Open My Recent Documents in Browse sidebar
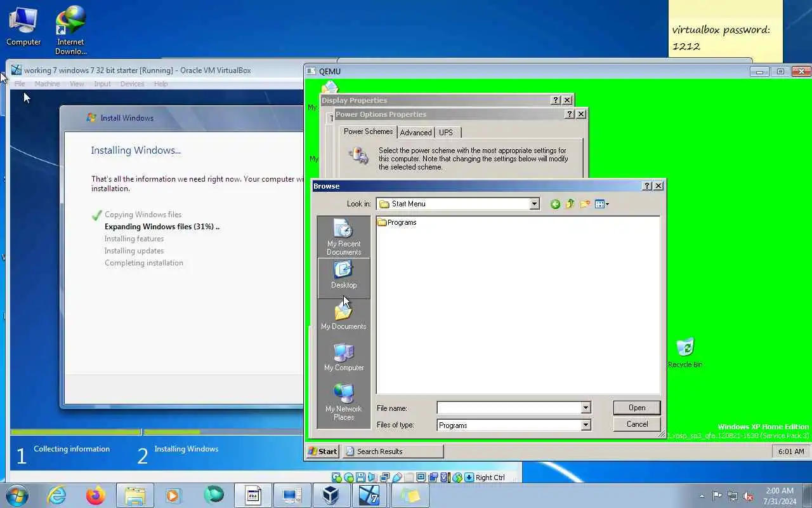Image resolution: width=812 pixels, height=508 pixels. tap(343, 237)
